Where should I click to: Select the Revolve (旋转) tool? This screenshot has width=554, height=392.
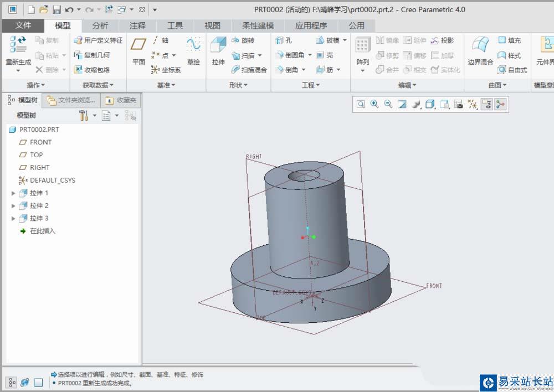(x=242, y=40)
